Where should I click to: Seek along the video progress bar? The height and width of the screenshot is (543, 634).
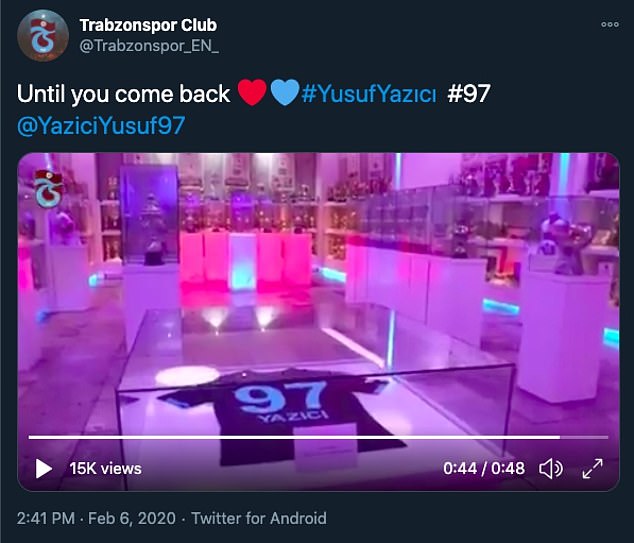318,437
